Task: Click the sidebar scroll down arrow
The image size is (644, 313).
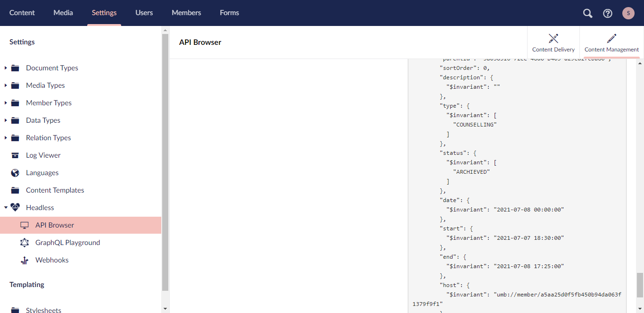Action: coord(165,309)
